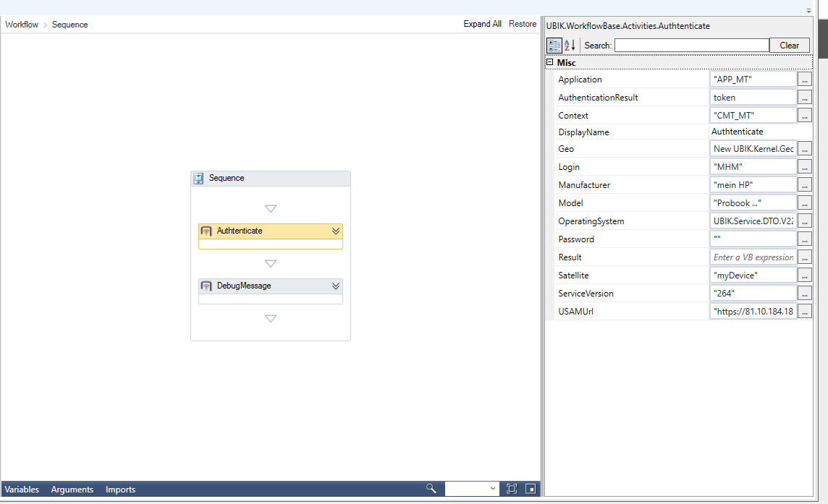Open the zoom percentage dropdown
Image resolution: width=828 pixels, height=504 pixels.
point(494,489)
